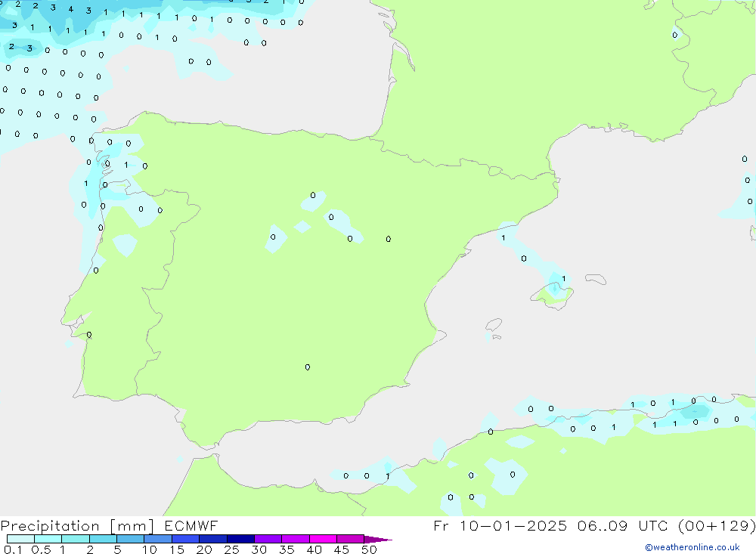Click Ibiza island outline

coord(494,325)
